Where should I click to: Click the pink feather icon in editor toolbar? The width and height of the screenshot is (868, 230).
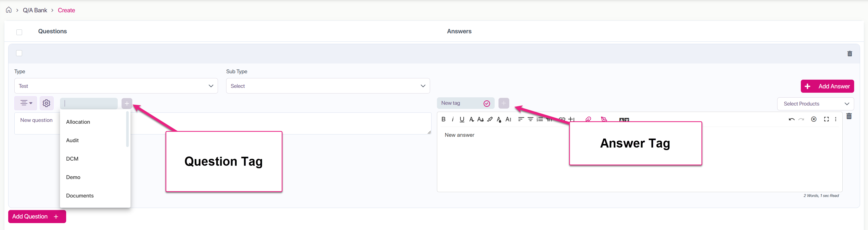coord(588,119)
